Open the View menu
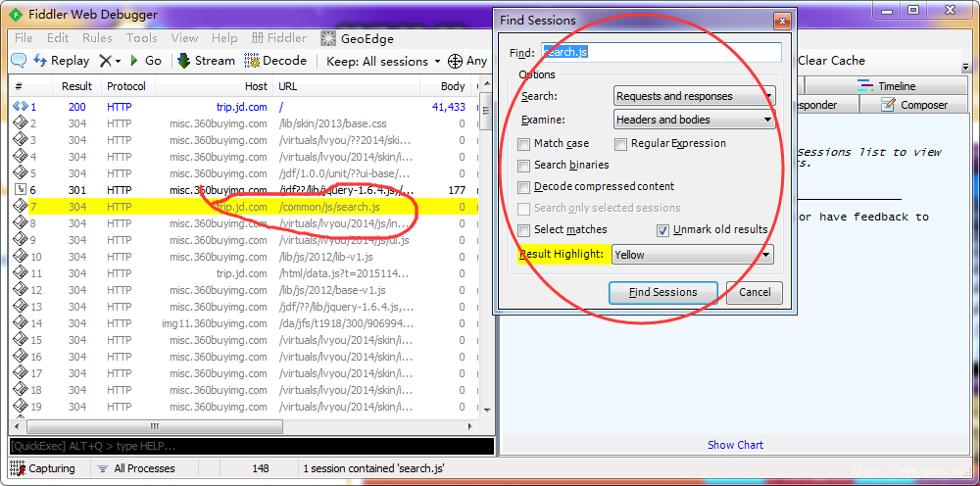The width and height of the screenshot is (980, 486). (184, 38)
